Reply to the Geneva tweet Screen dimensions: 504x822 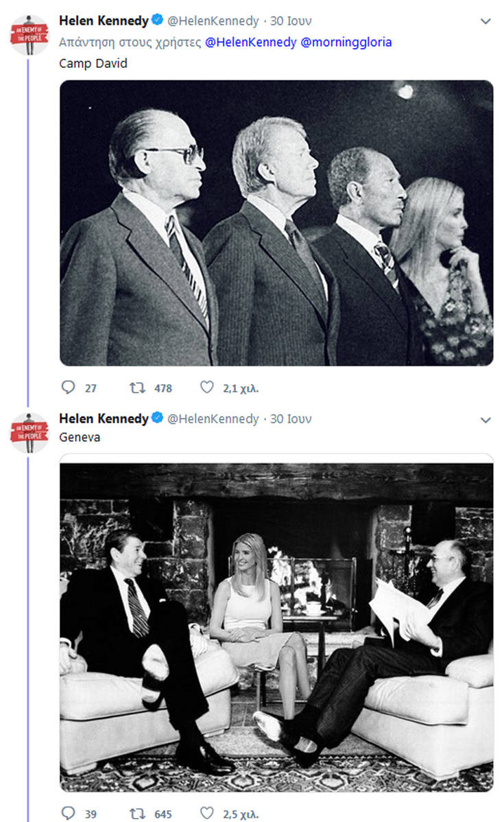68,814
